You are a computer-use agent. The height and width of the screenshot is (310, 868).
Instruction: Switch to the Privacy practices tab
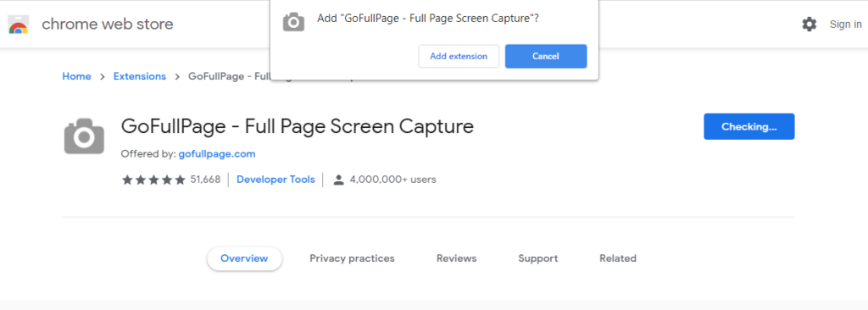[352, 258]
